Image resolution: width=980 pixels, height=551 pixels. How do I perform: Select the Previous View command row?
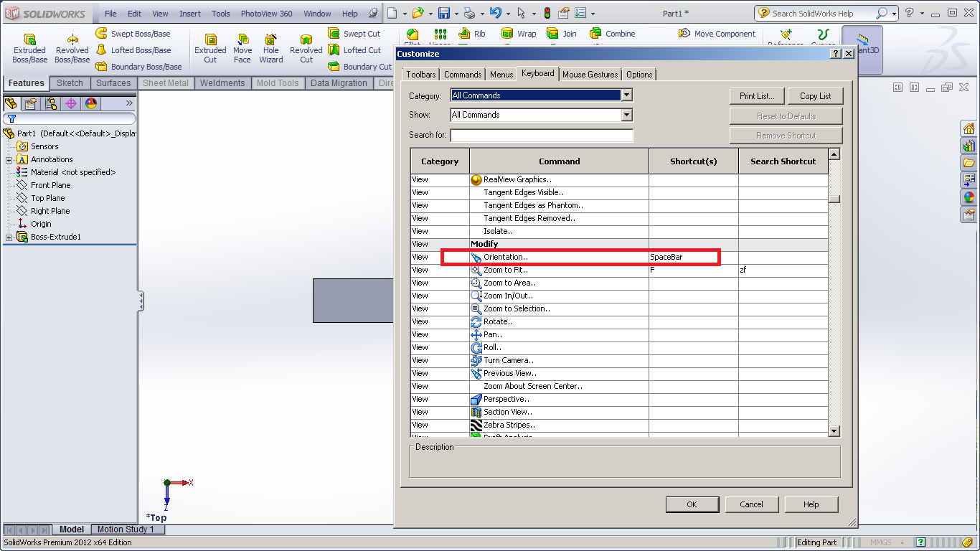click(618, 373)
